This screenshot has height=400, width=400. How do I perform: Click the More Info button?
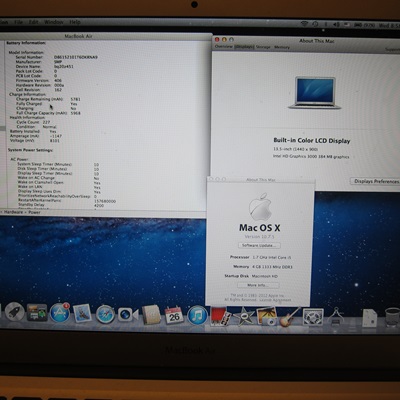tap(258, 285)
